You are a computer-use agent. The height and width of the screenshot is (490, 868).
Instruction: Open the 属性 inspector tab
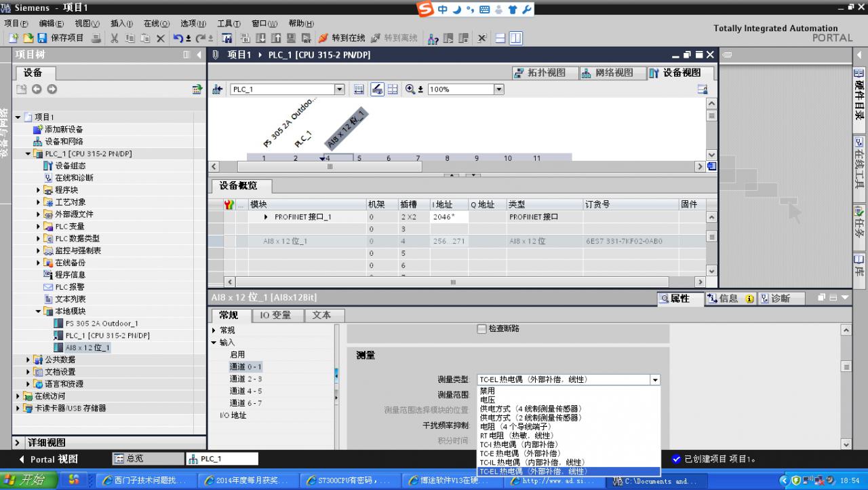click(x=679, y=299)
